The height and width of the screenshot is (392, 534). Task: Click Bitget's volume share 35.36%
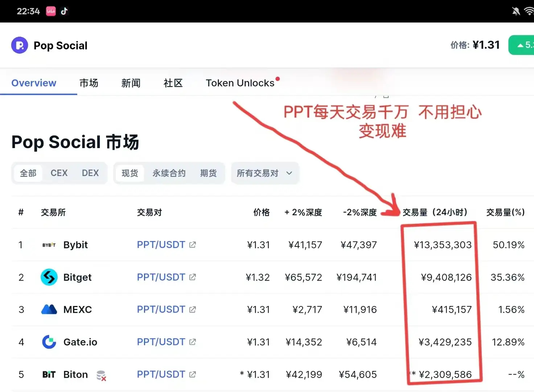coord(508,277)
